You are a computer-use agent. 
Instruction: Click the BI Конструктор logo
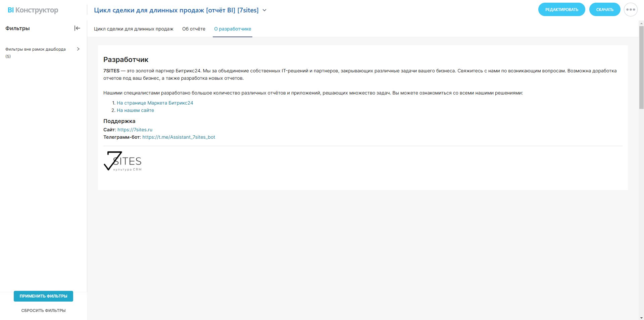tap(33, 10)
